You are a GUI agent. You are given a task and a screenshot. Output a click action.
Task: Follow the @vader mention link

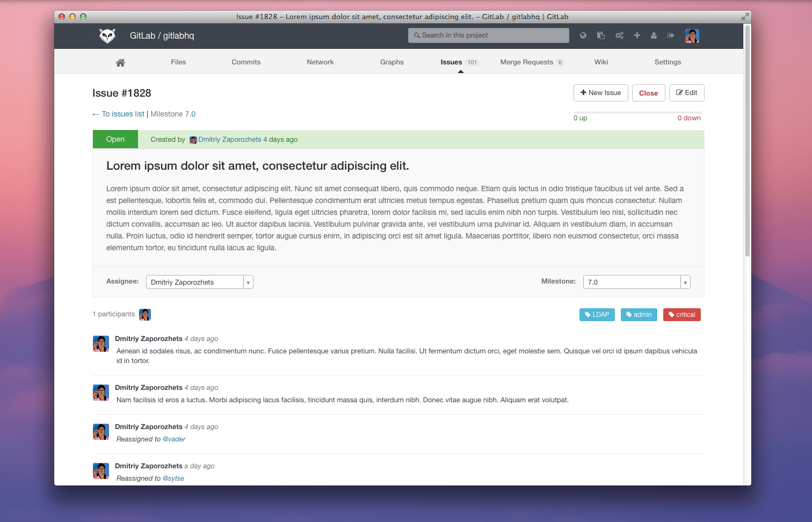pos(174,439)
